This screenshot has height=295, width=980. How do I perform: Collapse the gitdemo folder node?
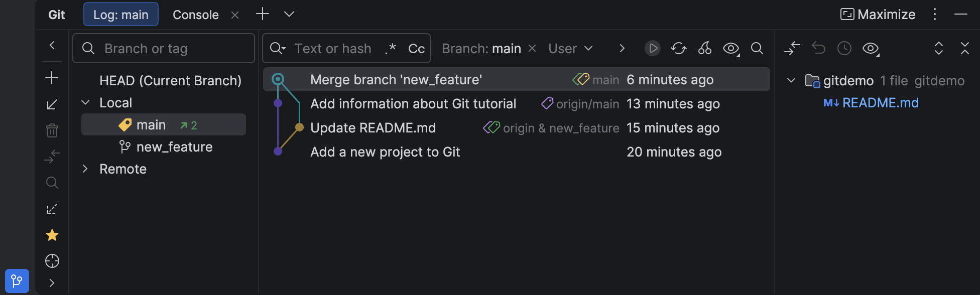(791, 80)
